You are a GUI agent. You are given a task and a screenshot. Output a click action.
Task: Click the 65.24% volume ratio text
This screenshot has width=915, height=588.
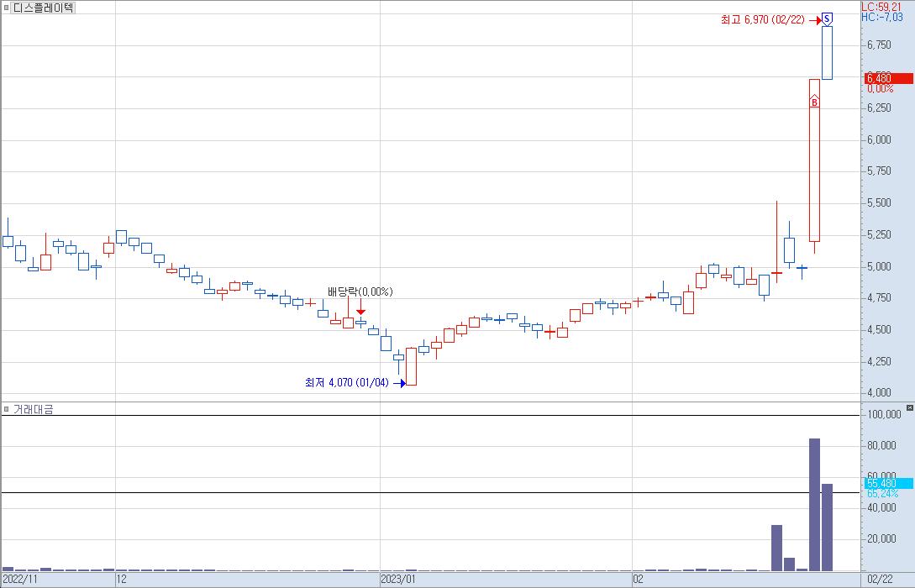tap(881, 494)
